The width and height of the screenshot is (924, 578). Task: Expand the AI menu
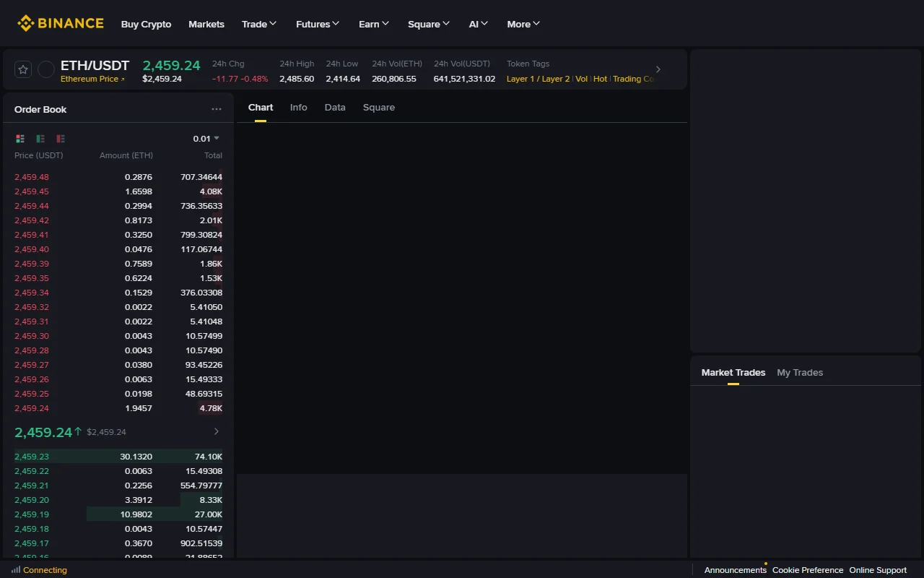tap(479, 24)
